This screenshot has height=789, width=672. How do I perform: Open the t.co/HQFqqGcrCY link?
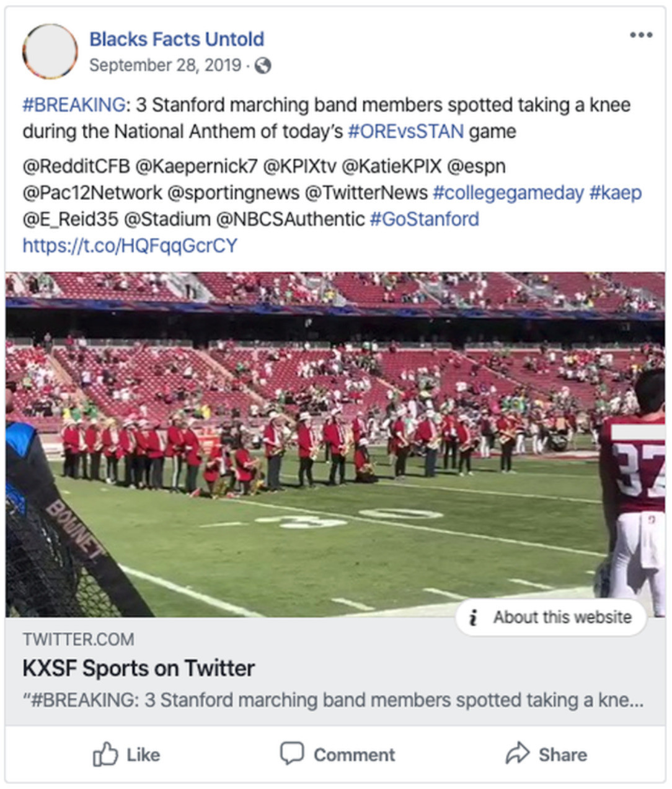pos(130,246)
